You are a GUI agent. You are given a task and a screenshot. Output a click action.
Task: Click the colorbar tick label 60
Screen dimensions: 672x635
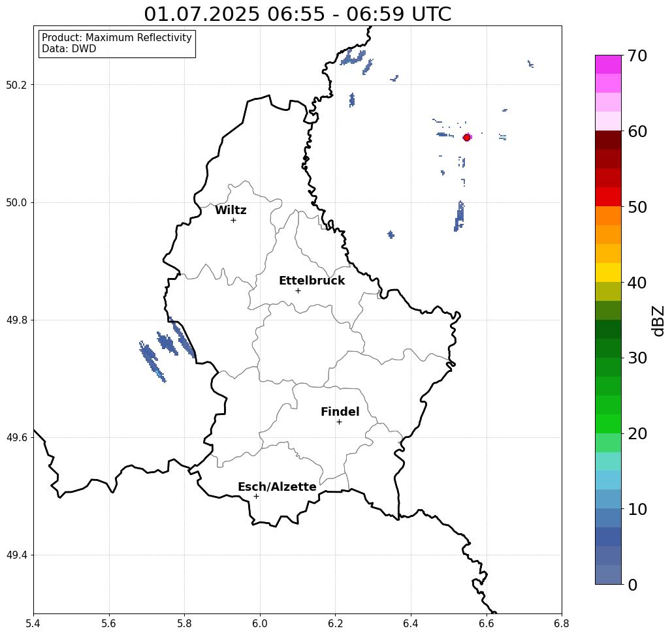pos(637,131)
